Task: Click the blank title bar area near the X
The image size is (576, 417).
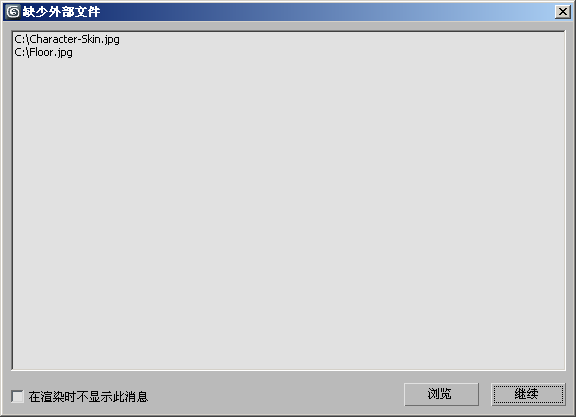Action: (x=478, y=12)
